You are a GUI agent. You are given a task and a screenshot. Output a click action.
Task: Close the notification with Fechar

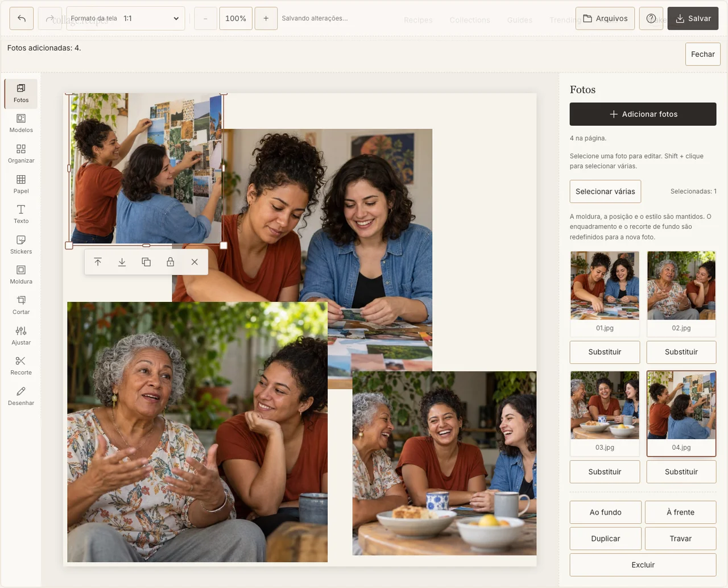click(x=703, y=54)
